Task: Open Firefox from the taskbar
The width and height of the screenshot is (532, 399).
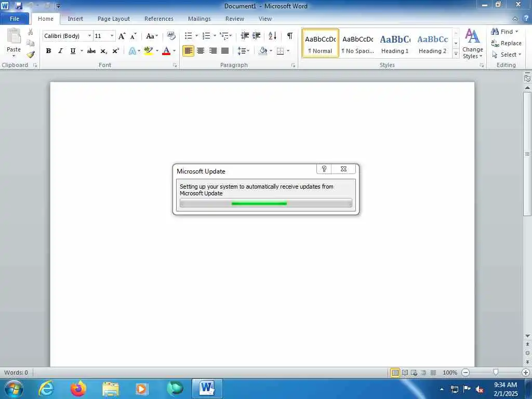Action: point(78,389)
